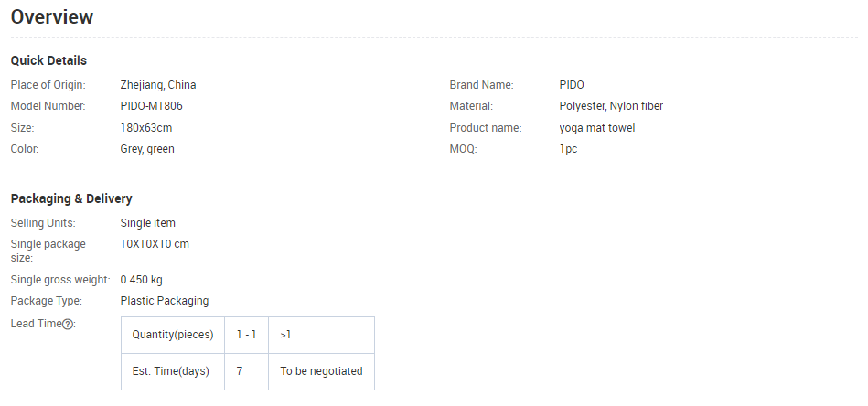The width and height of the screenshot is (868, 406).
Task: Select the model number PIDO-M1806 text
Action: [151, 106]
